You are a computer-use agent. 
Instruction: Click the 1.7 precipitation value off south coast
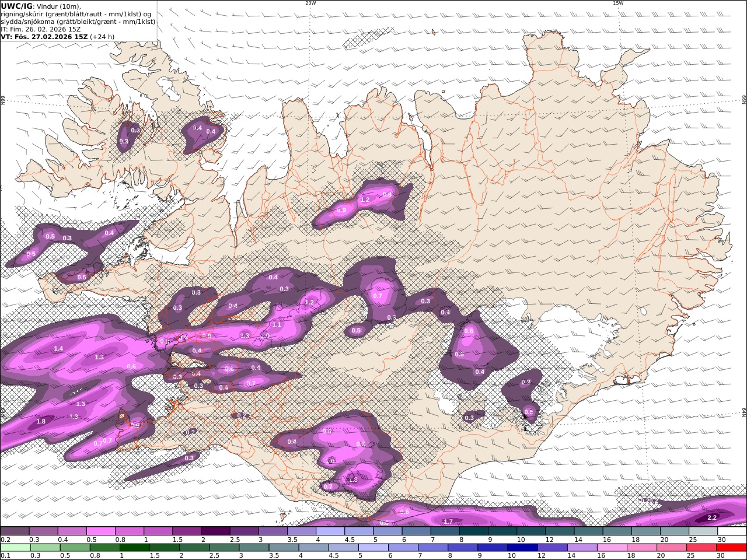[x=448, y=521]
